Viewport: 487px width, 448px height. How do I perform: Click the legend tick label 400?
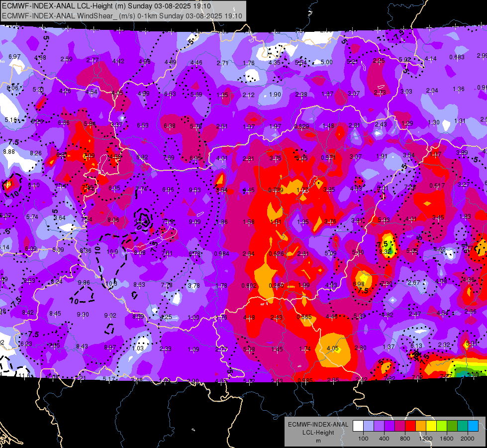(384, 439)
